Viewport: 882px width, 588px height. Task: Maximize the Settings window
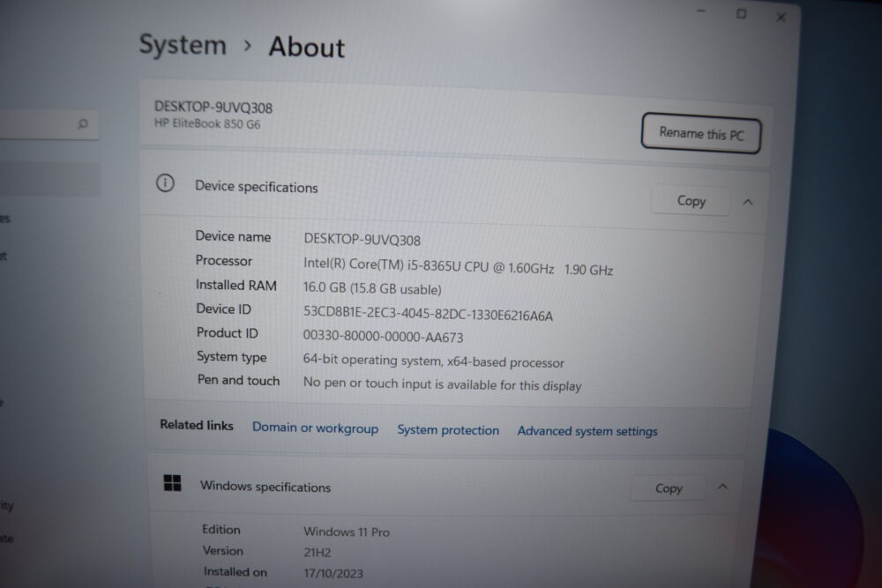(742, 14)
